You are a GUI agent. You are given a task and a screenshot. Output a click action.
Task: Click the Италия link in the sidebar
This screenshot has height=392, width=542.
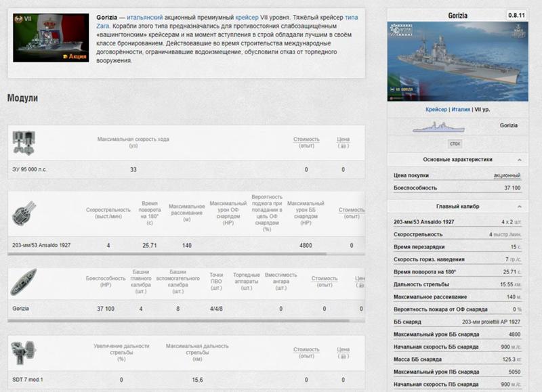[461, 109]
